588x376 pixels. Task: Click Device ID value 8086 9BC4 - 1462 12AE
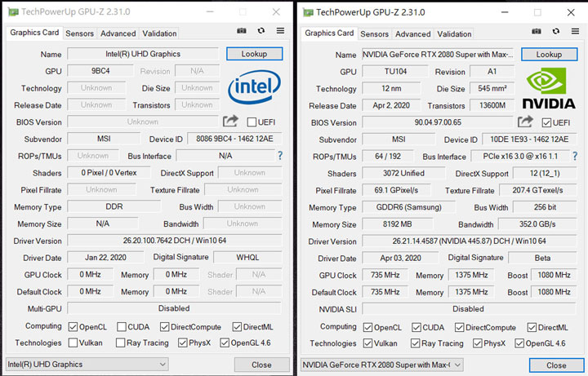pos(234,139)
